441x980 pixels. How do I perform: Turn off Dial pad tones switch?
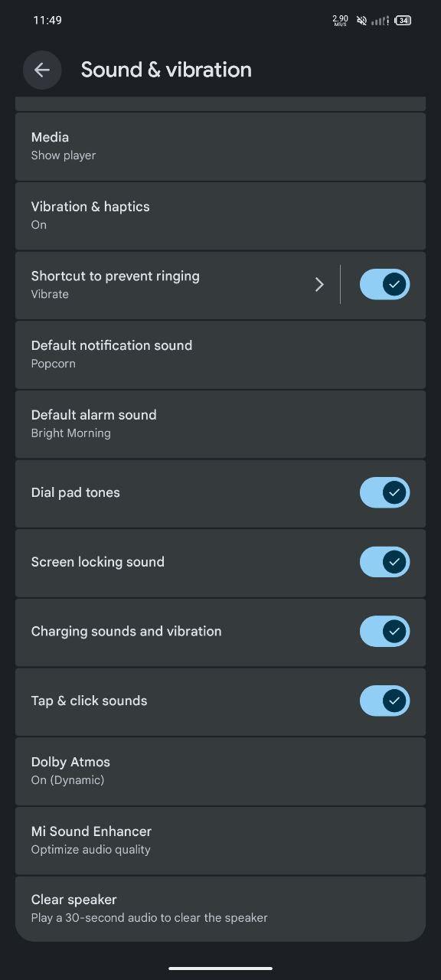[385, 492]
